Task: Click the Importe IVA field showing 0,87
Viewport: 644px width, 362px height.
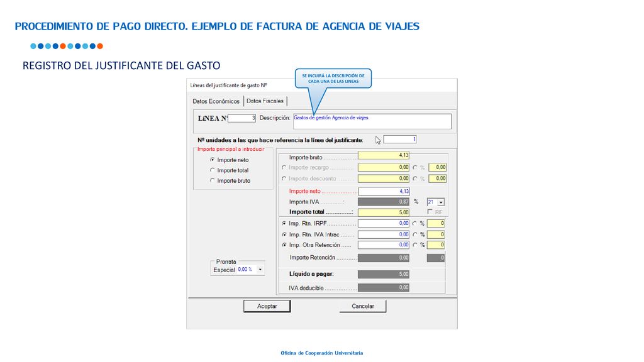Action: pyautogui.click(x=384, y=202)
